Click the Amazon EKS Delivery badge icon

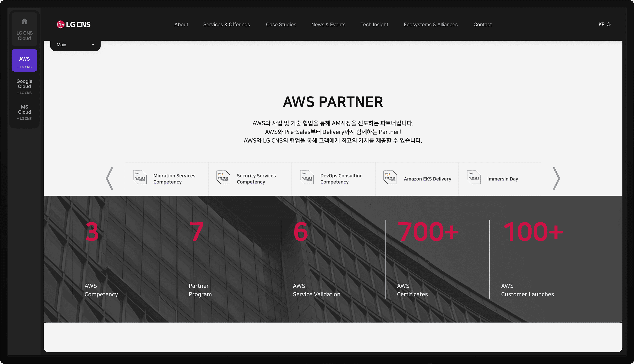(x=390, y=177)
